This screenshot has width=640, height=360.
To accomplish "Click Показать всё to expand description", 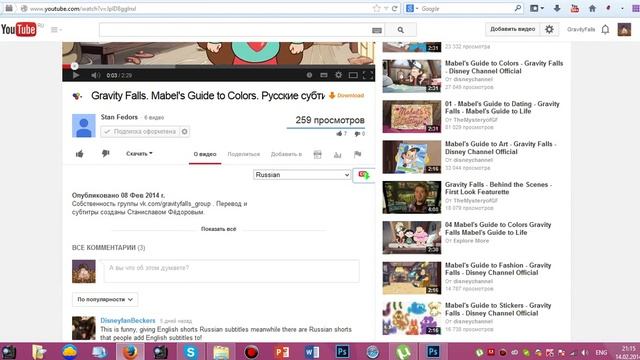I will click(x=218, y=229).
